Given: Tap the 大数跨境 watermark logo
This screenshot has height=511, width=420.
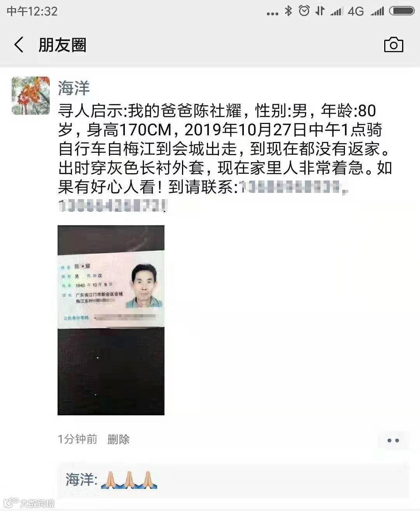Looking at the screenshot, I should point(29,502).
